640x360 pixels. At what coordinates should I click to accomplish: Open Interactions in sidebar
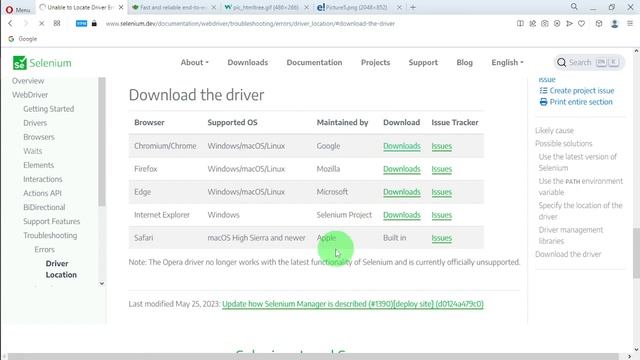point(43,179)
